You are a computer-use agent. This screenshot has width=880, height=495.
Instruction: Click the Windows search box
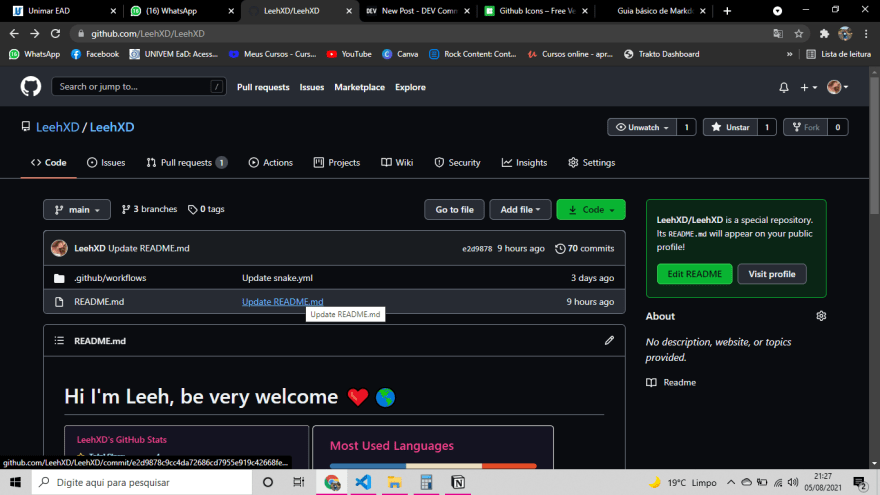click(142, 482)
